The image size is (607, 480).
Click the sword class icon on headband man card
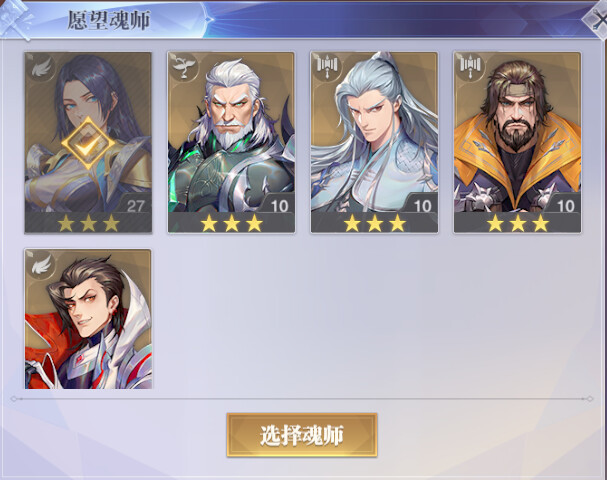click(470, 67)
